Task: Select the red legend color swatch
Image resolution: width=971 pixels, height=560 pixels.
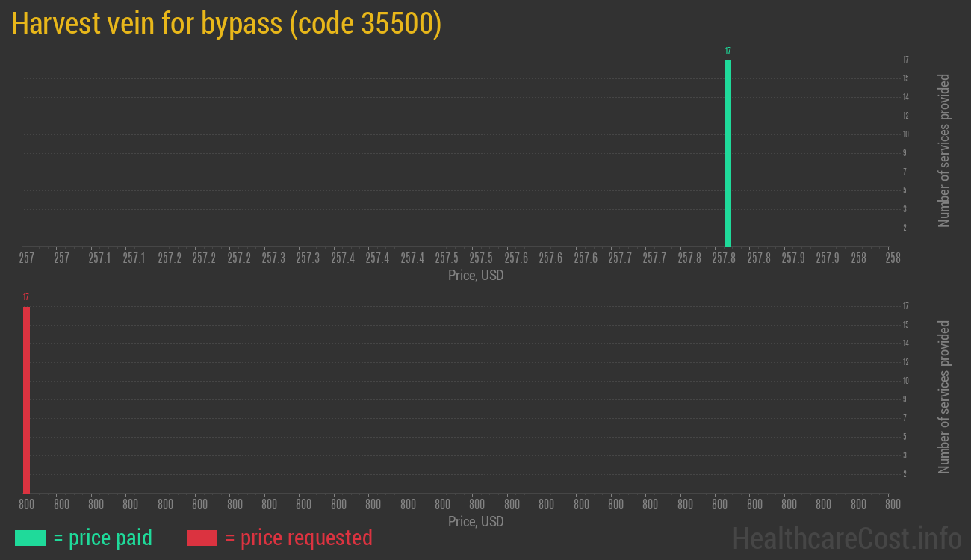Action: pyautogui.click(x=202, y=538)
